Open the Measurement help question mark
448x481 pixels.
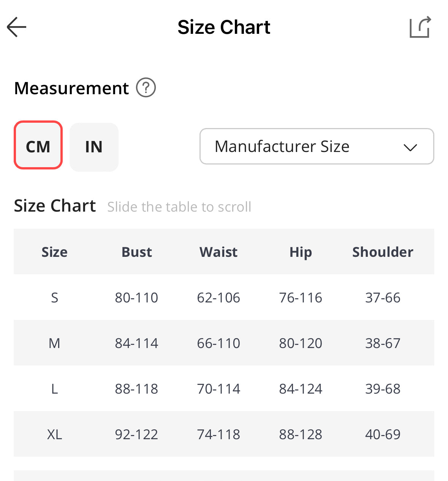point(146,88)
